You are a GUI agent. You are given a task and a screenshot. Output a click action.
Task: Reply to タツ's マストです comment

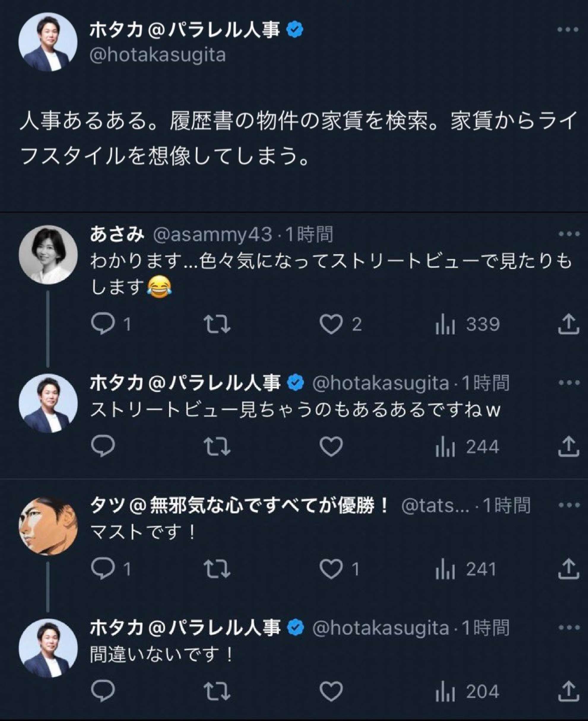pos(103,569)
